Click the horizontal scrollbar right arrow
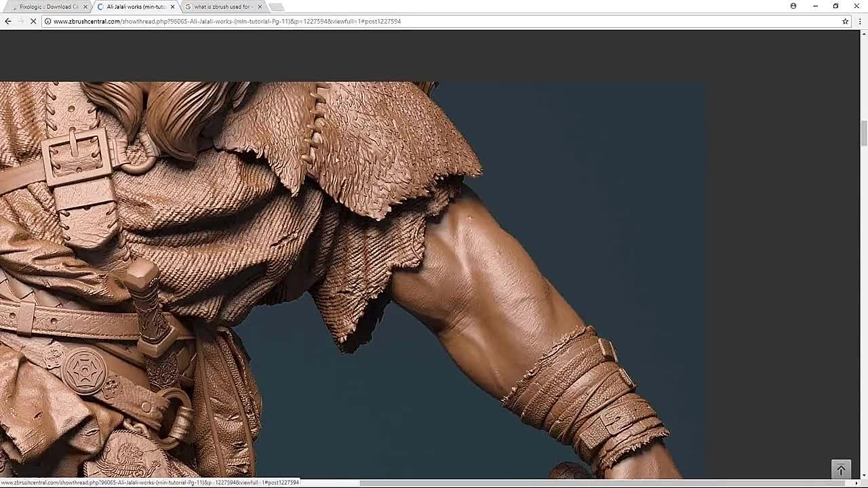The image size is (868, 488). click(x=855, y=483)
